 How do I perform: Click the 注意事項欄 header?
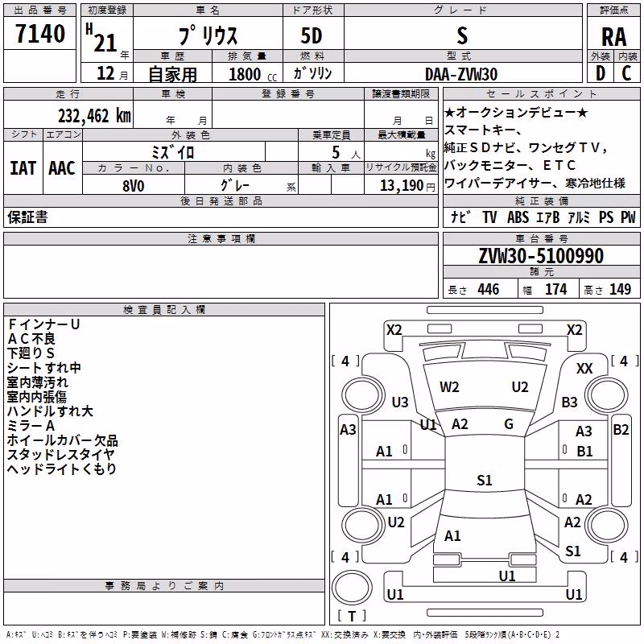221,238
